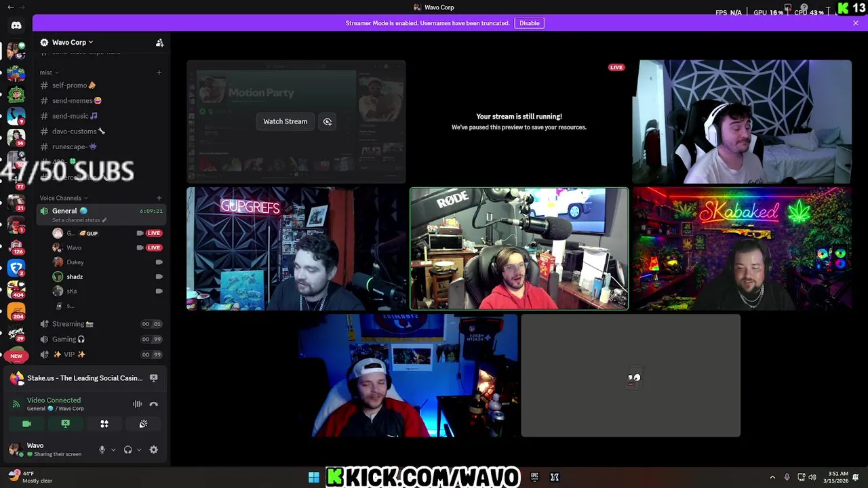Deafen the headphones
Screen dimensions: 868x488
[127, 449]
